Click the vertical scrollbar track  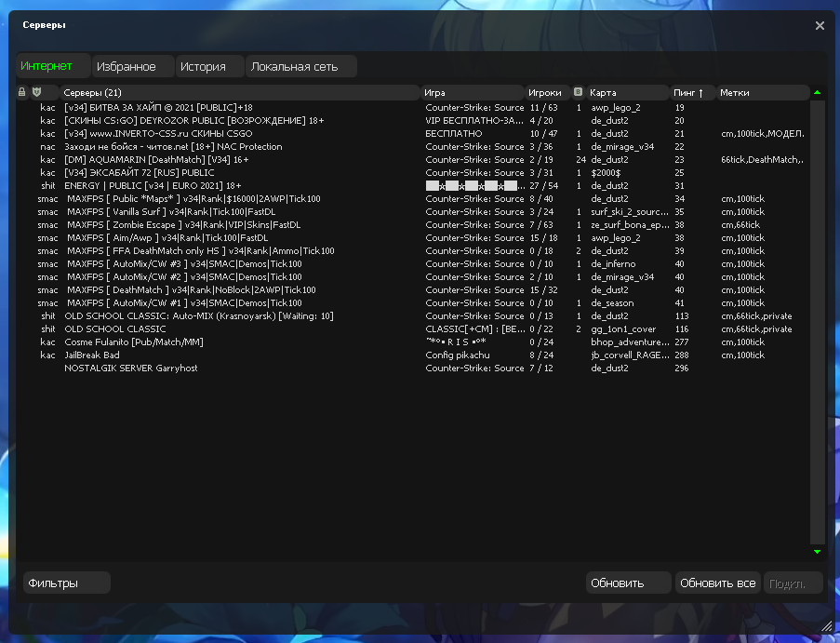click(817, 322)
